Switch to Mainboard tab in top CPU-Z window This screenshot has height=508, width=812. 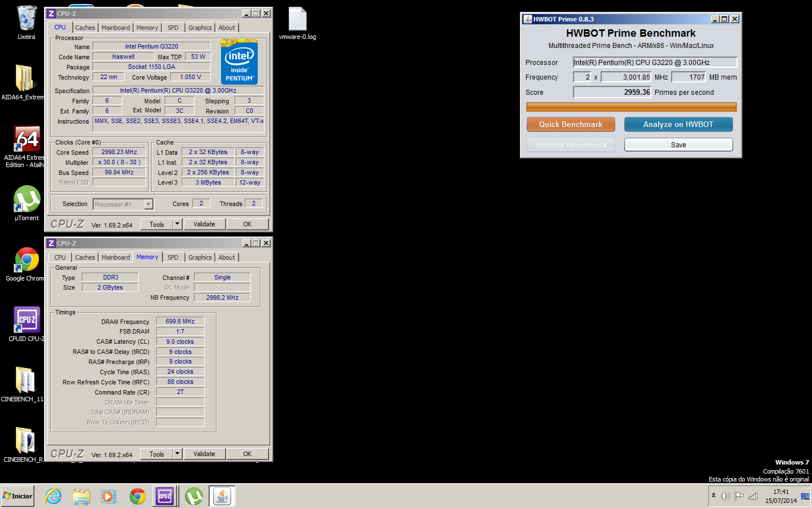click(x=116, y=28)
